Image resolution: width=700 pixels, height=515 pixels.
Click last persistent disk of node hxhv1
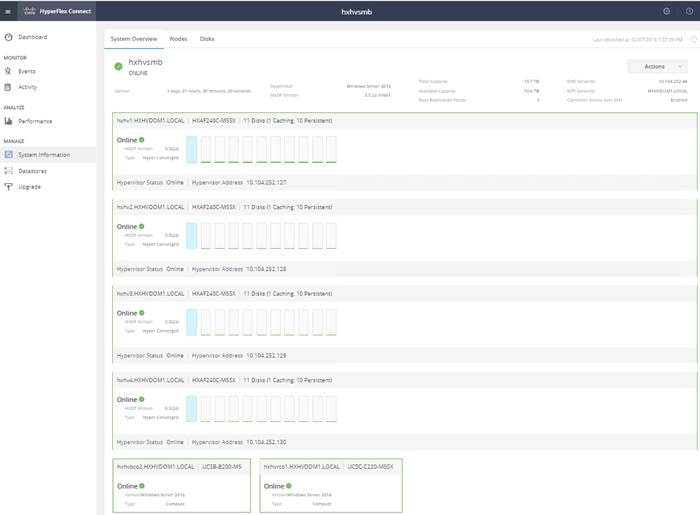331,150
